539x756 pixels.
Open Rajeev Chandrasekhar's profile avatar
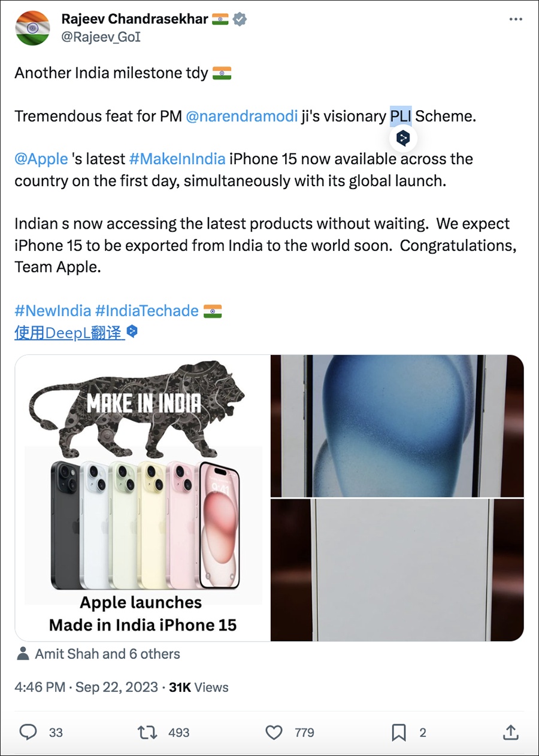[x=32, y=28]
